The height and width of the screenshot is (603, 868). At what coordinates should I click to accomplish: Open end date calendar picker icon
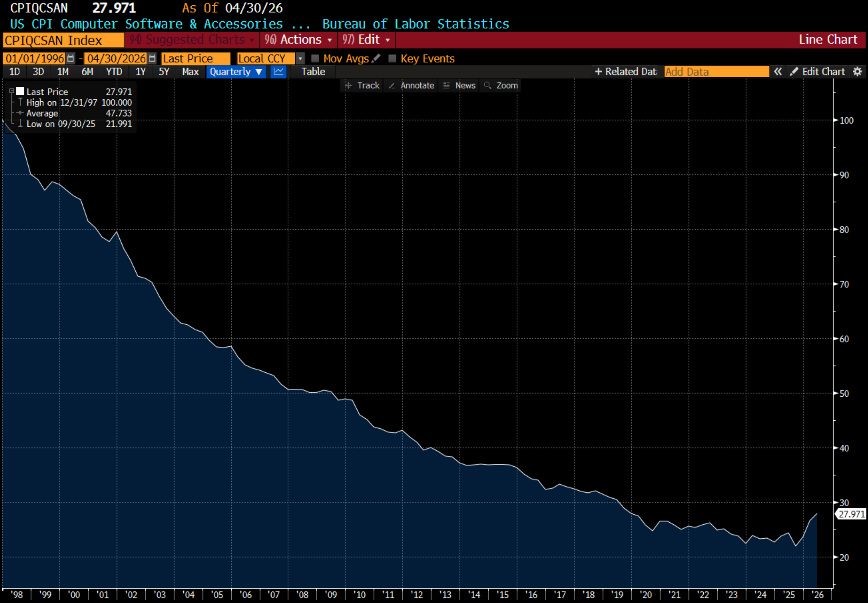(152, 58)
